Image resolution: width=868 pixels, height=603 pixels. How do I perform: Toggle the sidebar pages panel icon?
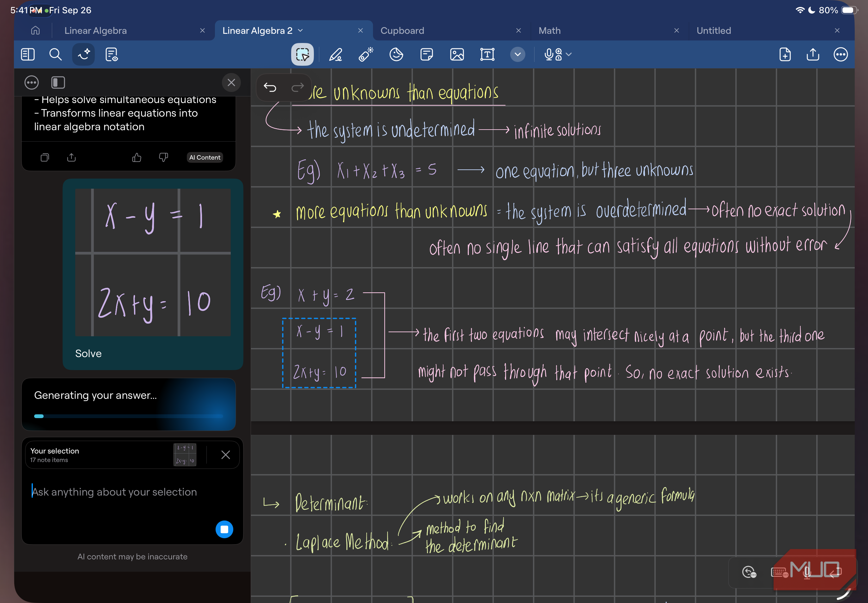tap(28, 54)
